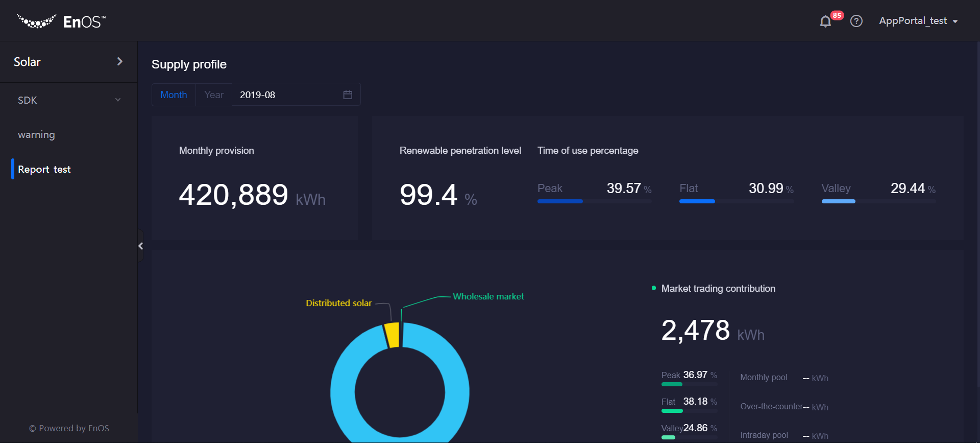Click the Powered by EnOS footer text

[x=69, y=428]
